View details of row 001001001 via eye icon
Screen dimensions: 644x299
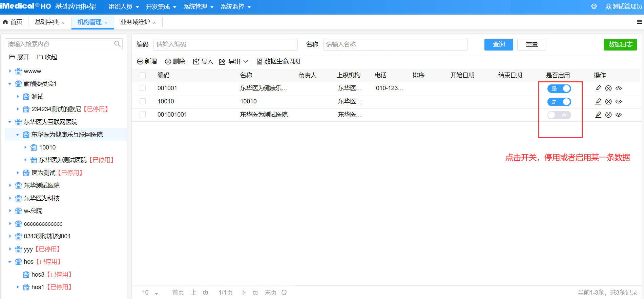(x=619, y=115)
